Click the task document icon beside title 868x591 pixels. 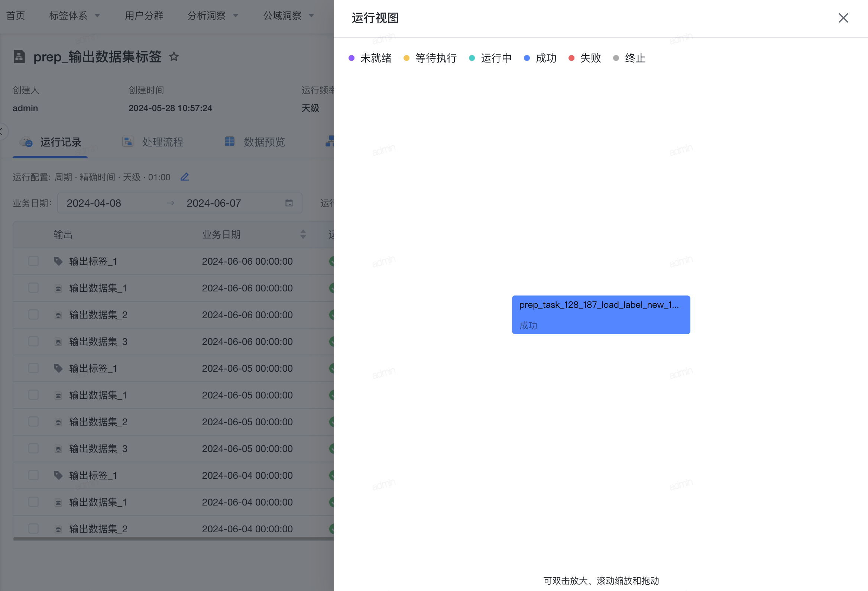[19, 57]
